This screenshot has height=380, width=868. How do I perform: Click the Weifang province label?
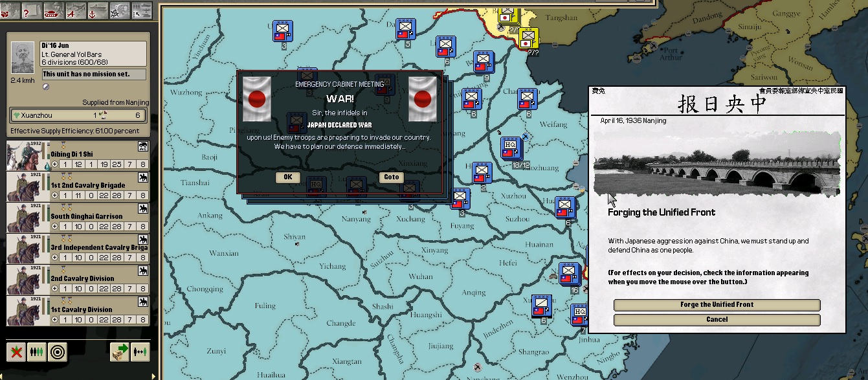click(x=552, y=124)
